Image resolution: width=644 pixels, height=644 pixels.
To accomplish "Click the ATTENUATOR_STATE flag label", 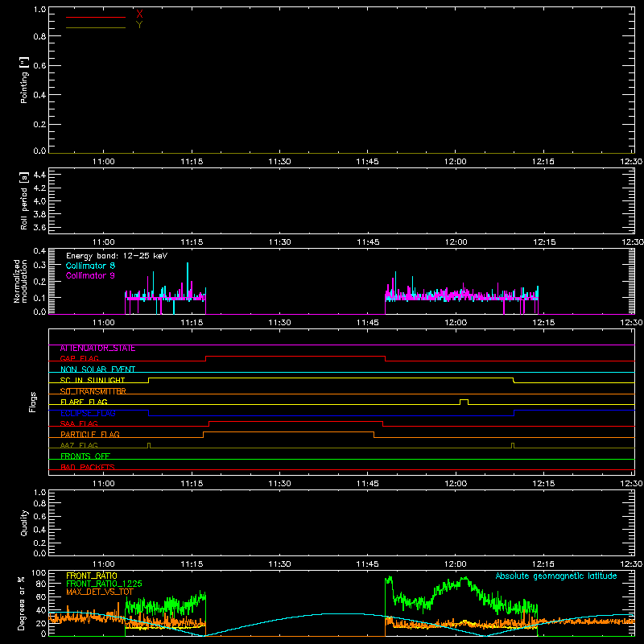I will click(97, 349).
